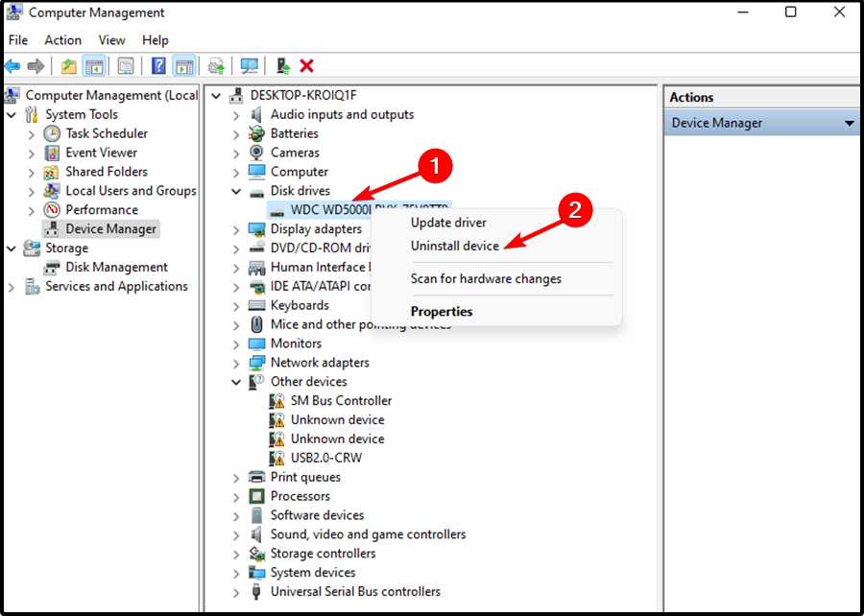
Task: Click the Update driver gear toolbar icon
Action: pyautogui.click(x=216, y=66)
